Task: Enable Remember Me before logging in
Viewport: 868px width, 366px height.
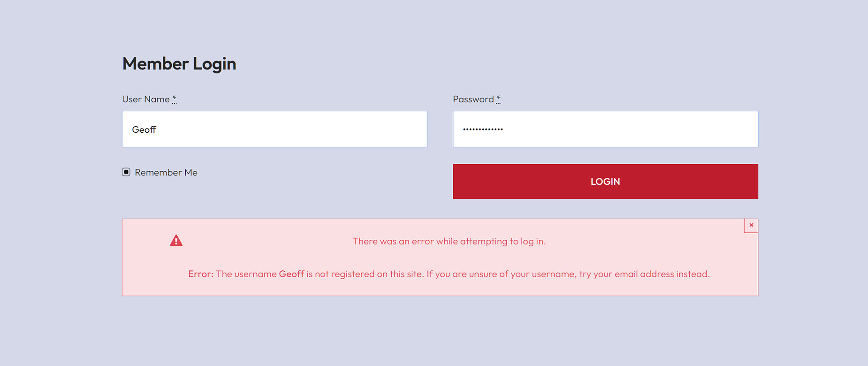Action: pos(125,172)
